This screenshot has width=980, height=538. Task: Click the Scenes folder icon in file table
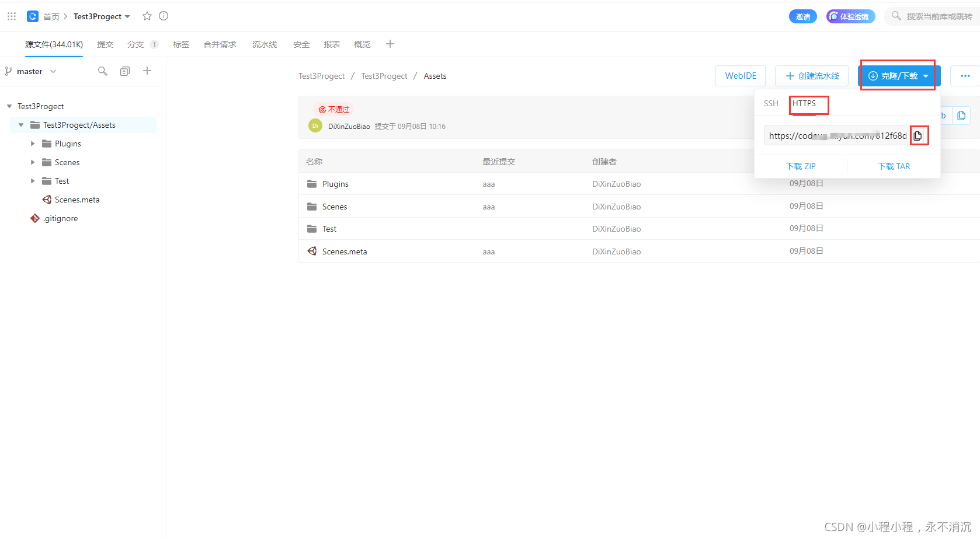click(x=312, y=207)
